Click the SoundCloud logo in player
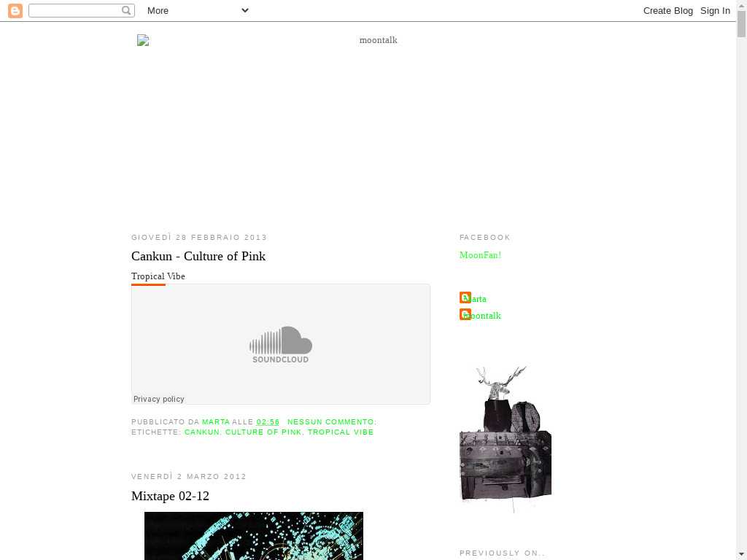 tap(281, 344)
